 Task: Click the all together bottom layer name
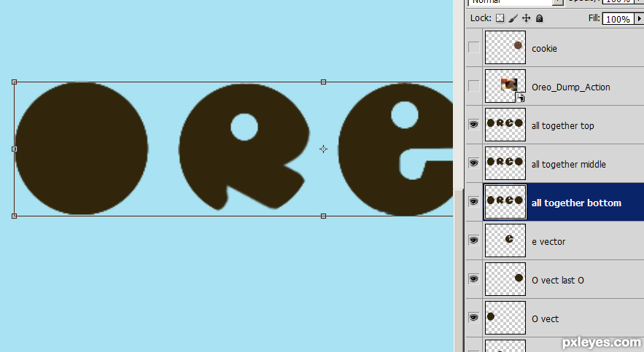click(x=576, y=203)
